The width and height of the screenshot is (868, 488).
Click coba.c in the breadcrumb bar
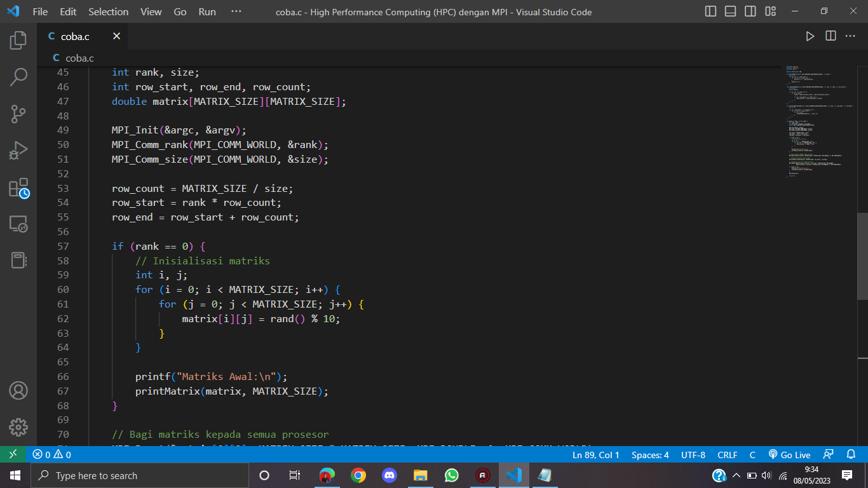[79, 58]
